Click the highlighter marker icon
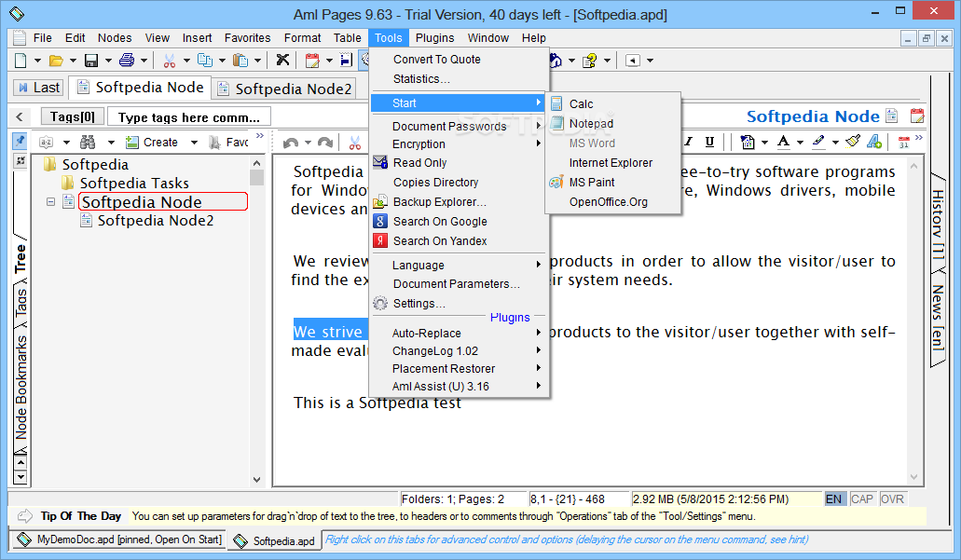Image resolution: width=961 pixels, height=560 pixels. [818, 143]
